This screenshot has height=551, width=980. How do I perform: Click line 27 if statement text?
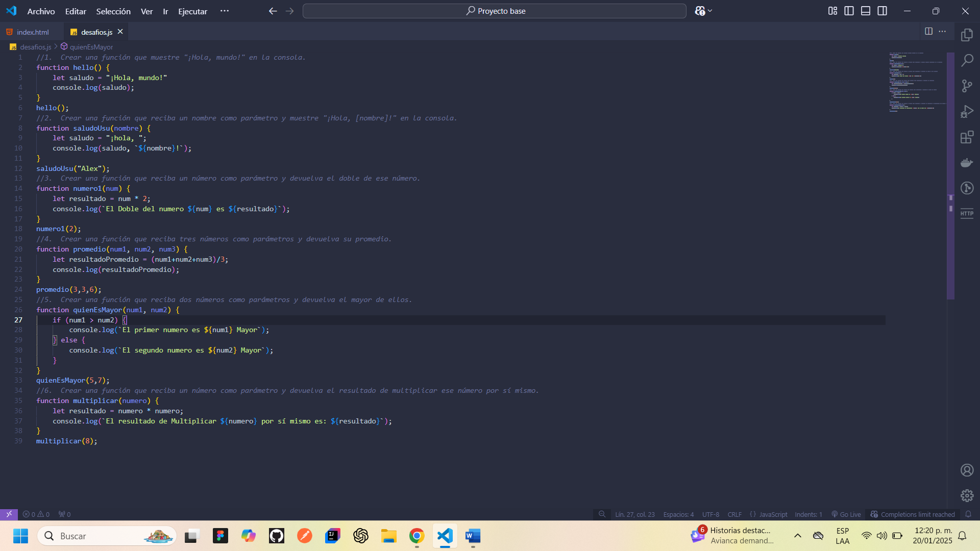click(x=89, y=320)
